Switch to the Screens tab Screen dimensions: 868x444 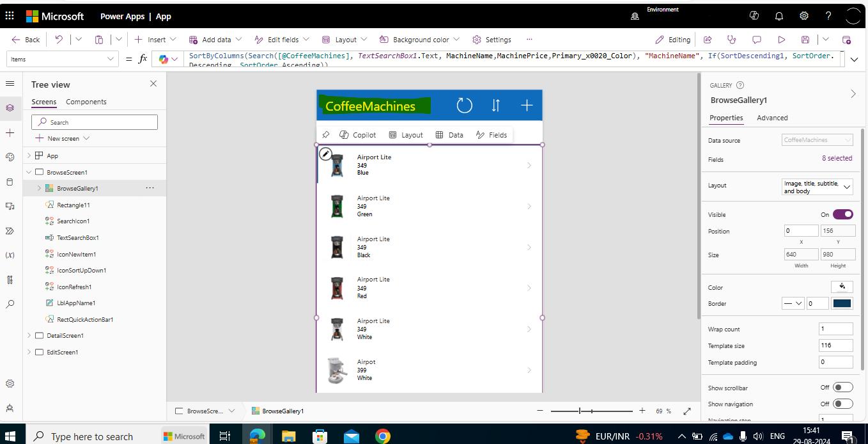(44, 102)
